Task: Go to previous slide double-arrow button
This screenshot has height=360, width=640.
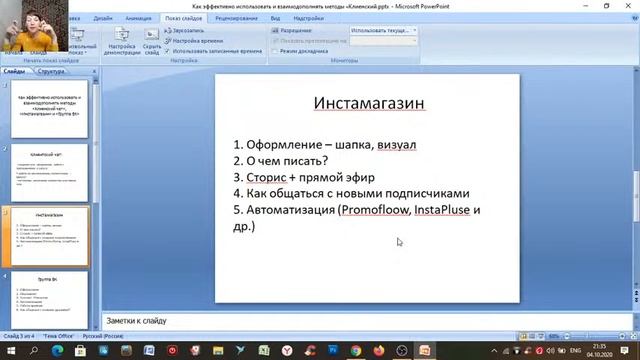Action: pos(636,293)
